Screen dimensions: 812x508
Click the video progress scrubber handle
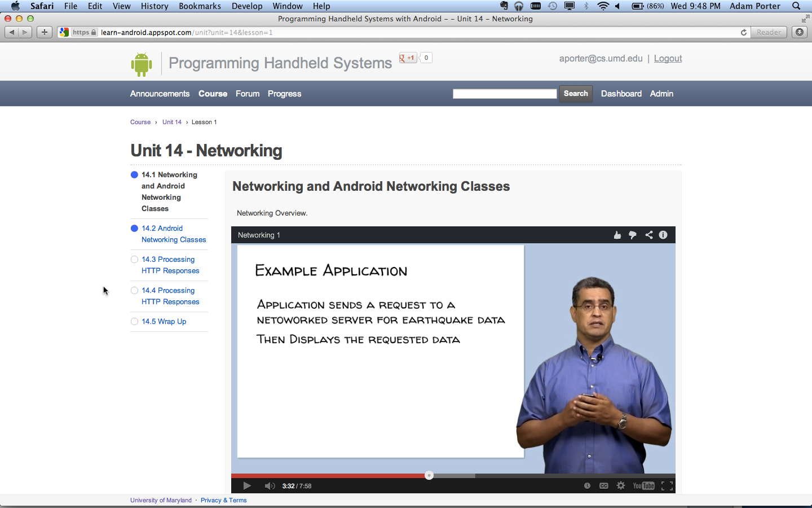[x=429, y=475]
